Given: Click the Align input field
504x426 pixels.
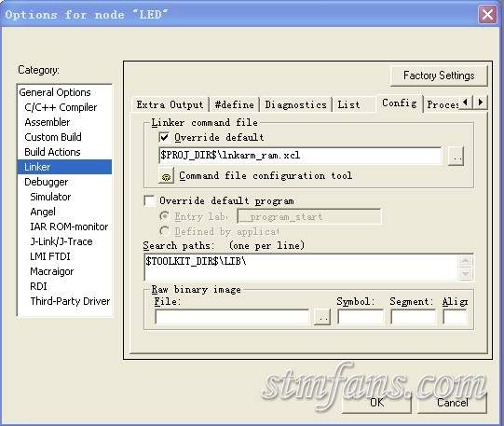Looking at the screenshot, I should pos(455,317).
